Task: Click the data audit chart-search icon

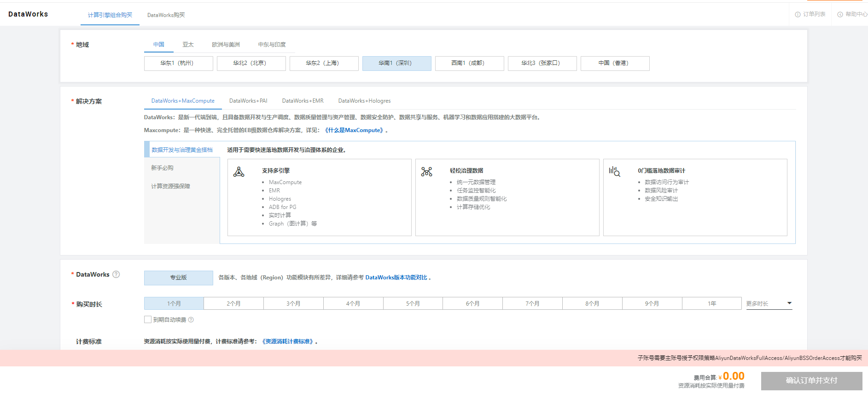Action: (614, 172)
